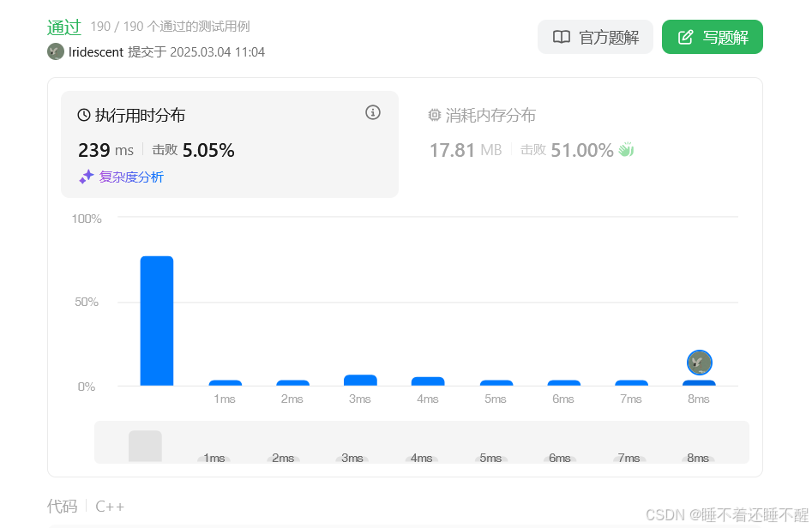Click the info icon in runtime card
This screenshot has height=528, width=812.
[x=373, y=112]
